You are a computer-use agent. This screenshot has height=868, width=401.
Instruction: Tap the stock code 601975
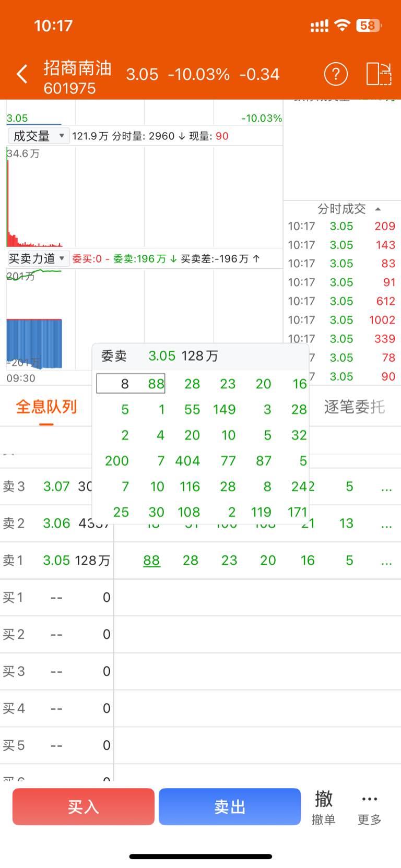click(70, 88)
